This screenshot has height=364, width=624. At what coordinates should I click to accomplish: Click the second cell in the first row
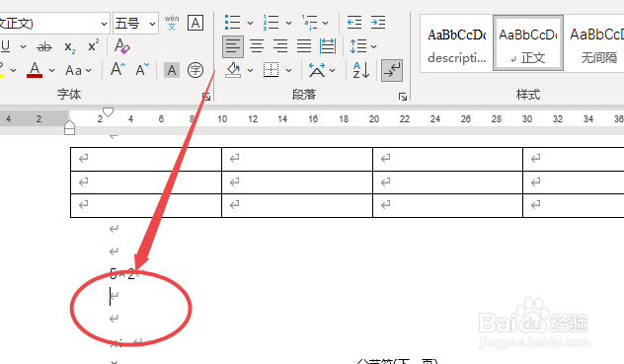tap(297, 160)
